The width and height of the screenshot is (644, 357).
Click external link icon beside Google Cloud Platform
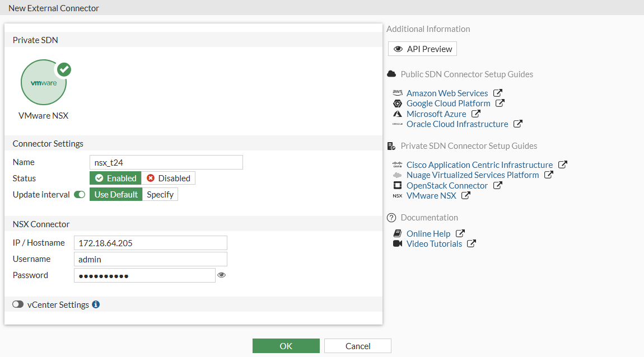pos(500,103)
